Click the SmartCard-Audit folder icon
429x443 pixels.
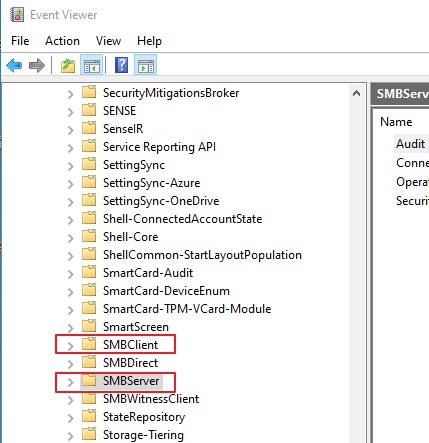coord(89,272)
